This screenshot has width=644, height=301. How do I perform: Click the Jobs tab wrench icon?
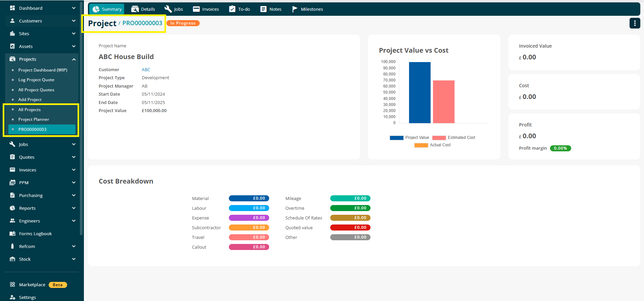click(x=168, y=9)
